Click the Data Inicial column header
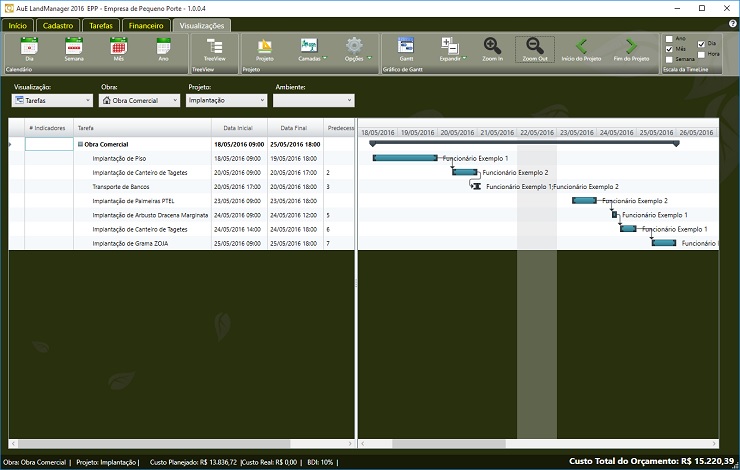The image size is (740, 470). 239,128
